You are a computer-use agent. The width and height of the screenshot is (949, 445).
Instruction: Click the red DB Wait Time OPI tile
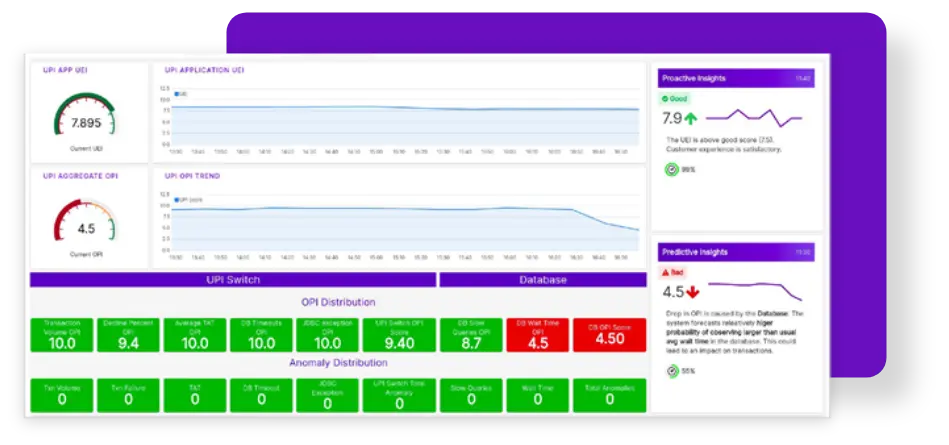[x=537, y=336]
